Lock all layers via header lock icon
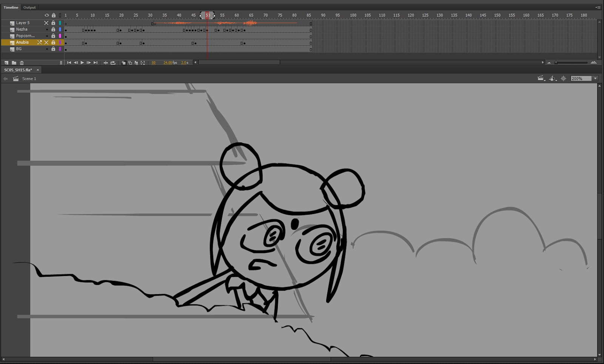This screenshot has width=604, height=364. [54, 15]
